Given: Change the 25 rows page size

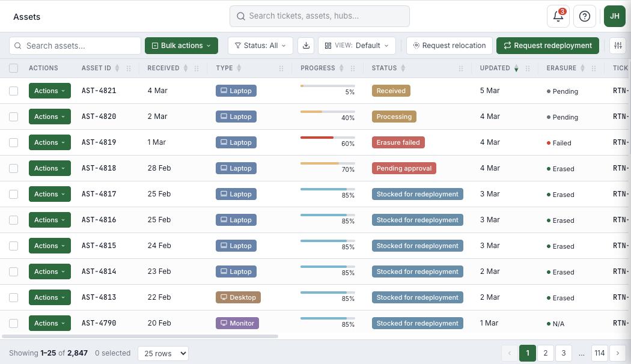Looking at the screenshot, I should tap(163, 354).
